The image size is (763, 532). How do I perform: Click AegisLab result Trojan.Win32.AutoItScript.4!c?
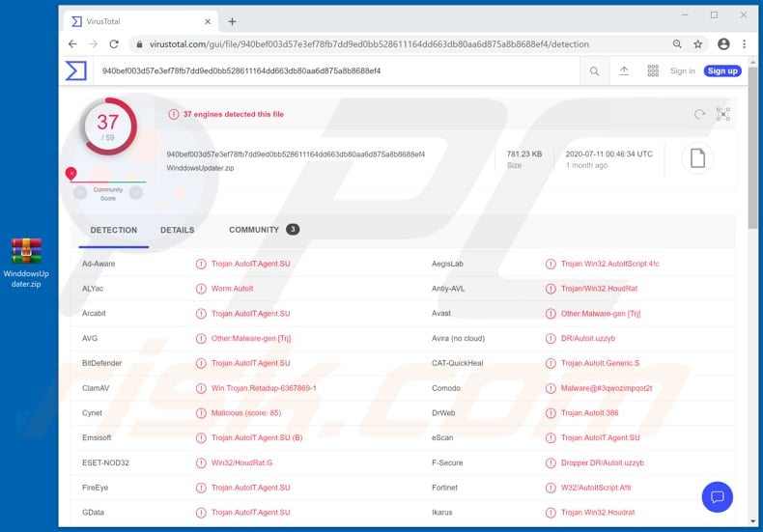[609, 264]
